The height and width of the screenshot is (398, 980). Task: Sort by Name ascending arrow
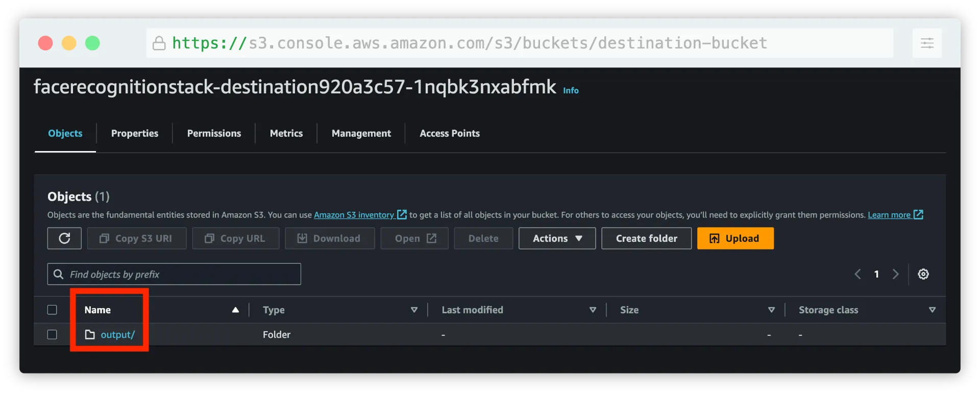235,310
